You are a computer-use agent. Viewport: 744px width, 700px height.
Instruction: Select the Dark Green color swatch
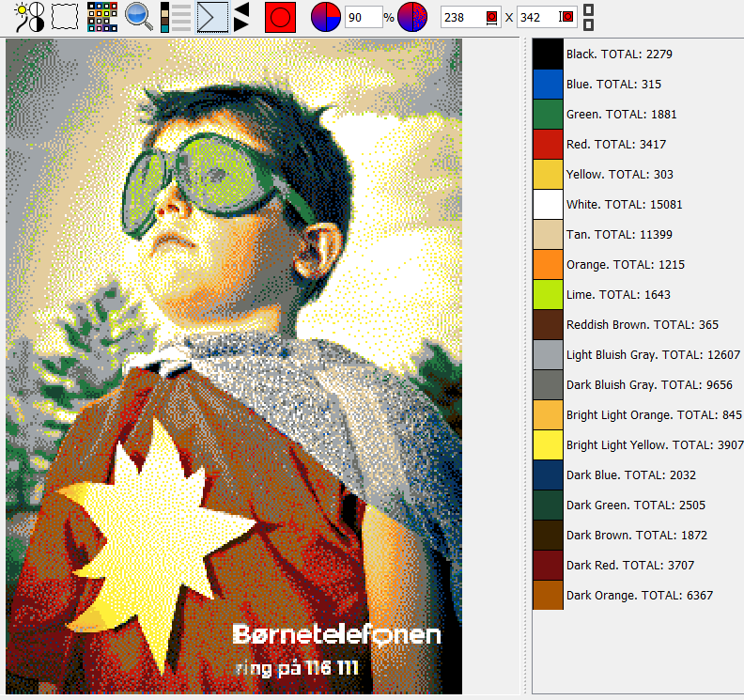point(548,505)
